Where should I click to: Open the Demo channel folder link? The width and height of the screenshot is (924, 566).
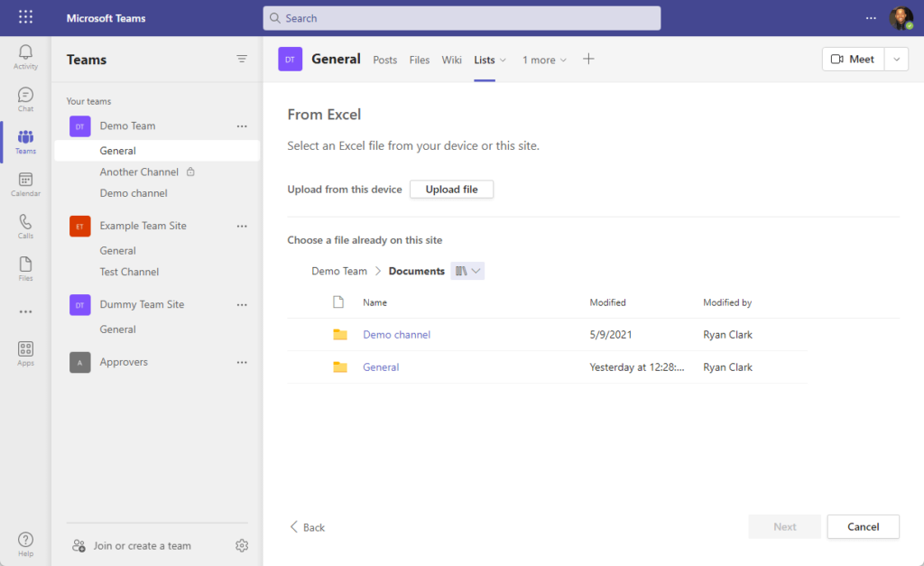point(396,334)
